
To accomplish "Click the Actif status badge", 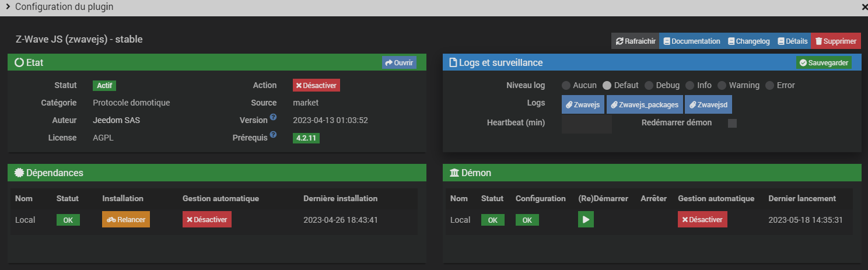I will point(104,85).
